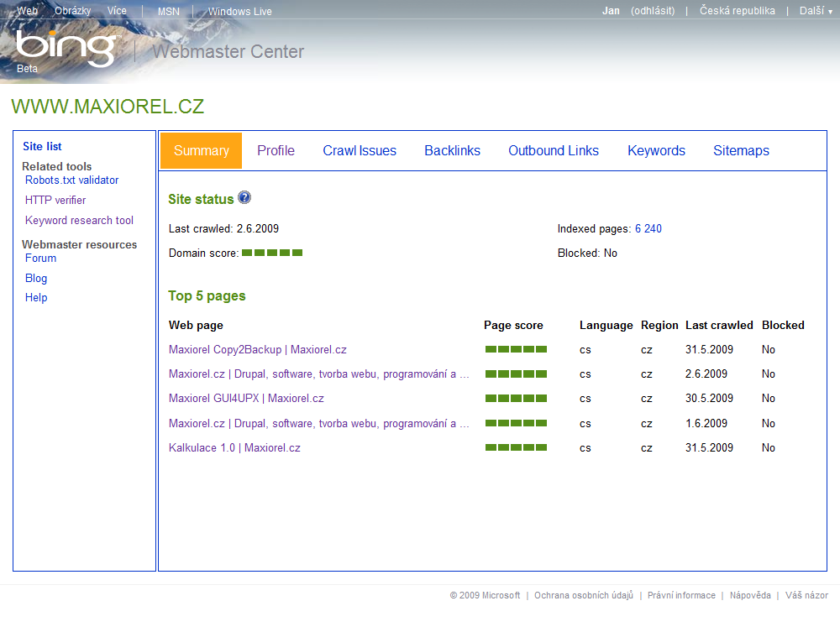
Task: Click the Blocked: No status text
Action: point(587,253)
